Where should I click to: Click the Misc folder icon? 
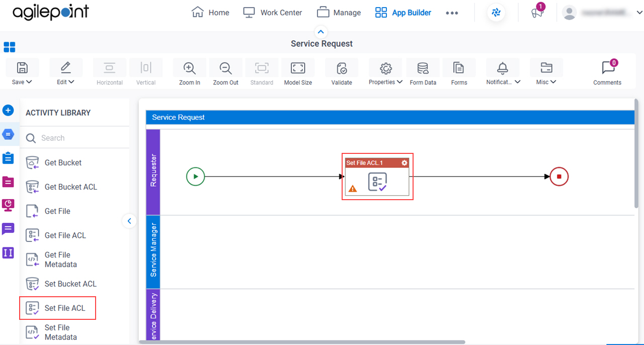(546, 68)
